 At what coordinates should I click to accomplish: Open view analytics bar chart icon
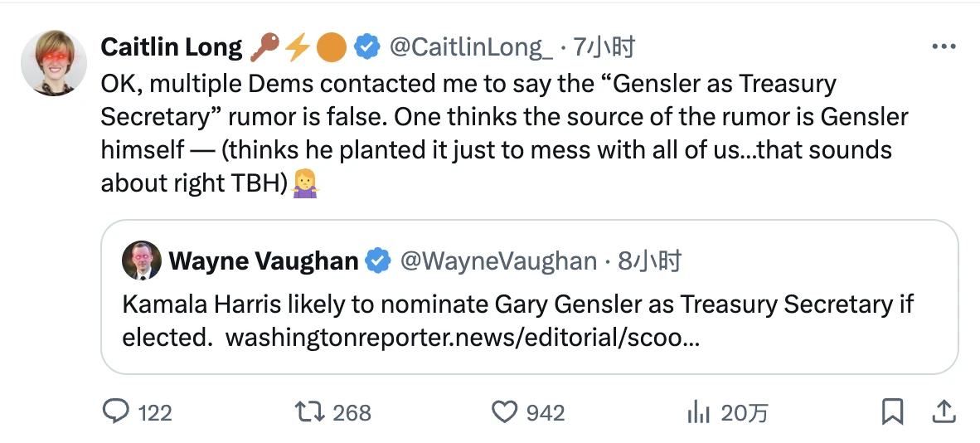(699, 412)
